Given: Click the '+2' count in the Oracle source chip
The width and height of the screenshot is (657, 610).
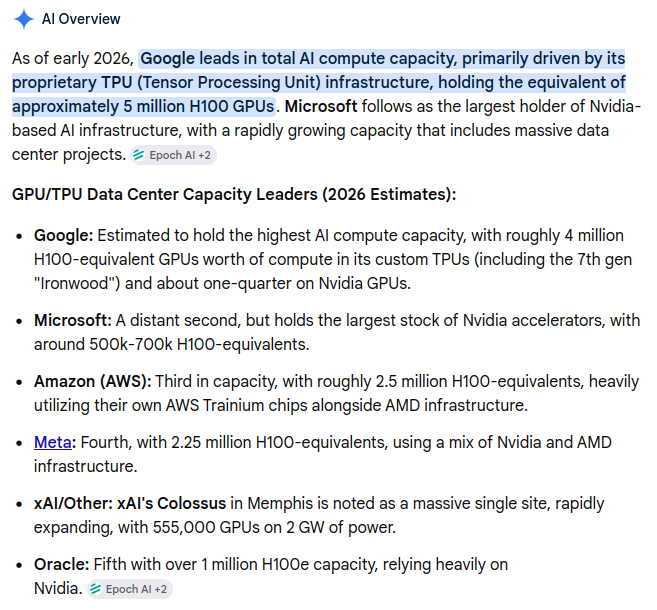Looking at the screenshot, I should coord(161,589).
